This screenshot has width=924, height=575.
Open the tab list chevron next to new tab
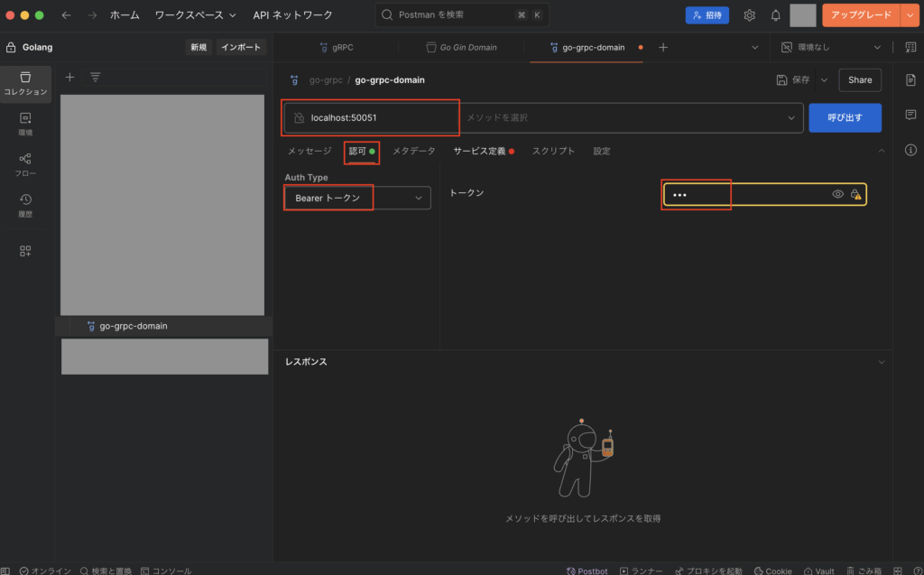click(755, 47)
